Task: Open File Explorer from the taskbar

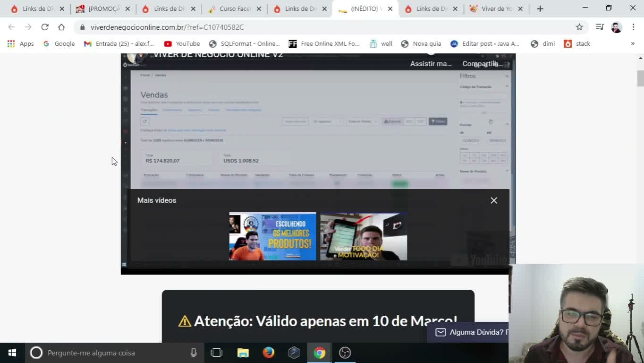Action: point(243,353)
